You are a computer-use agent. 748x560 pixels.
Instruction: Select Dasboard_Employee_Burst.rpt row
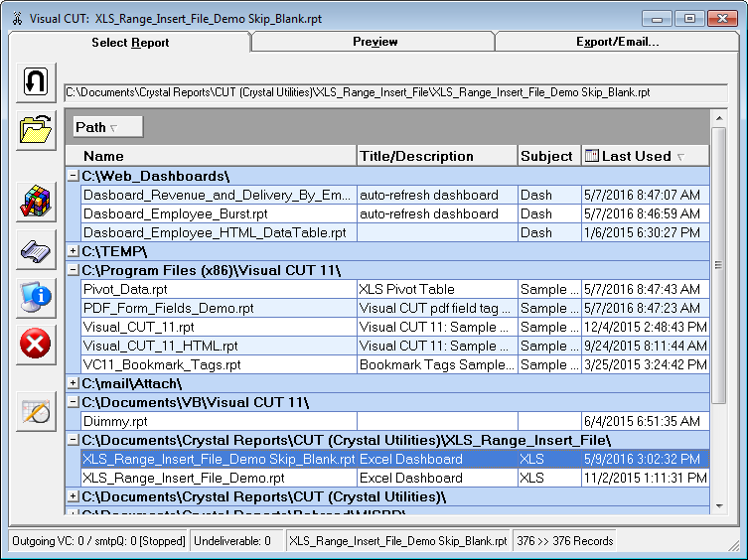click(x=394, y=213)
